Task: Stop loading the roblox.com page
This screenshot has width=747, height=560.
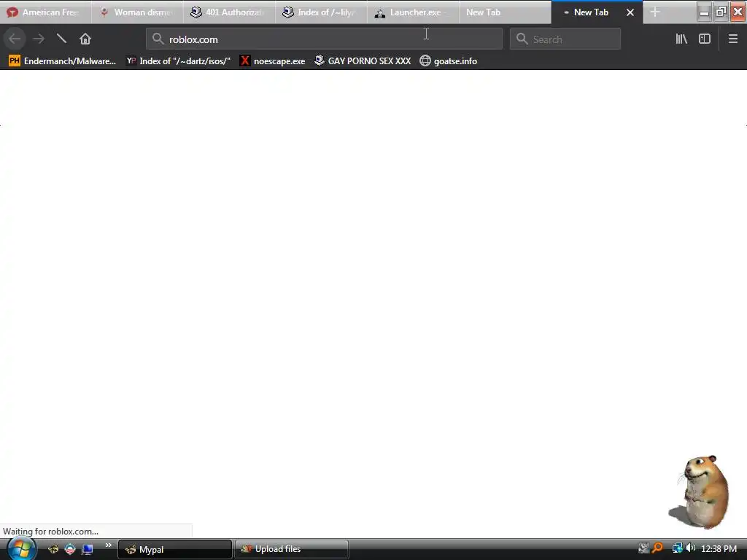Action: click(x=61, y=39)
